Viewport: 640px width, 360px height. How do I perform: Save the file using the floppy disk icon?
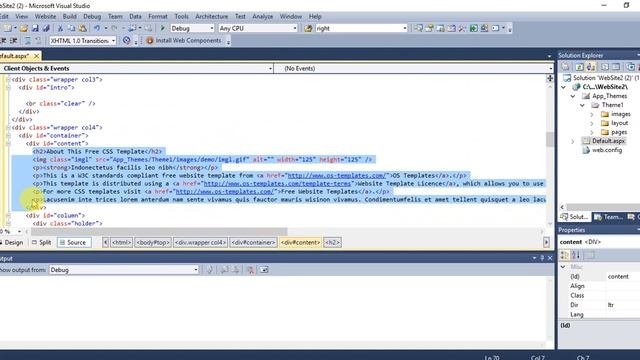(35, 28)
